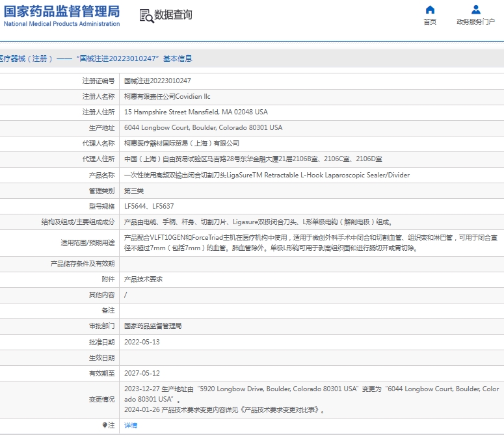This screenshot has height=438, width=504.
Task: Click the 结构及组成/主要组成成分 label
Action: point(78,222)
